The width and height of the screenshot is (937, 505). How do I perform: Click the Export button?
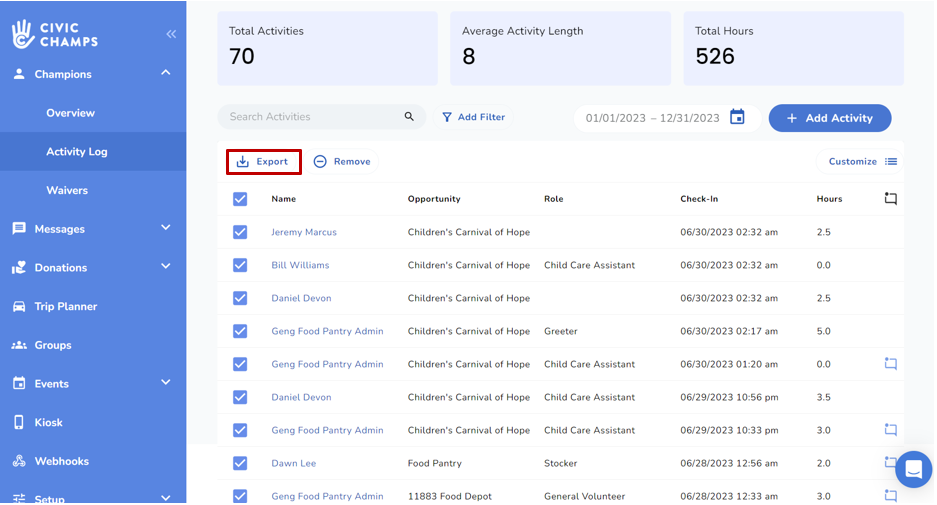[263, 162]
